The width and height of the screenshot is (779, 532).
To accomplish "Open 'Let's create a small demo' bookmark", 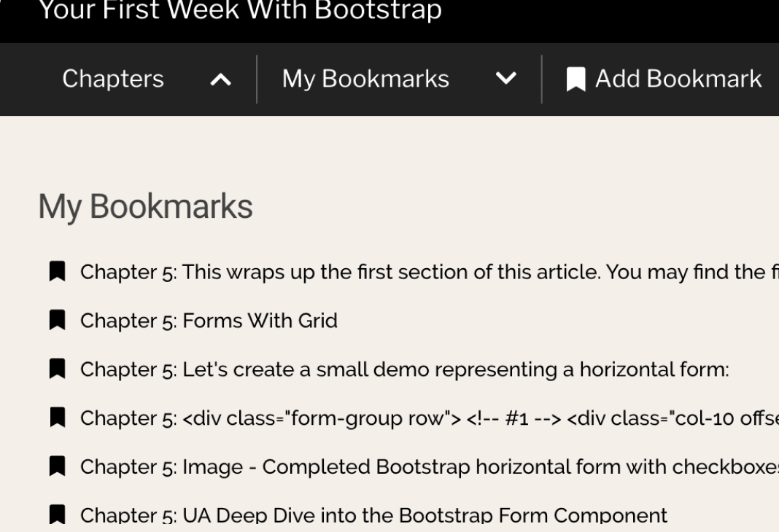I will coord(404,369).
